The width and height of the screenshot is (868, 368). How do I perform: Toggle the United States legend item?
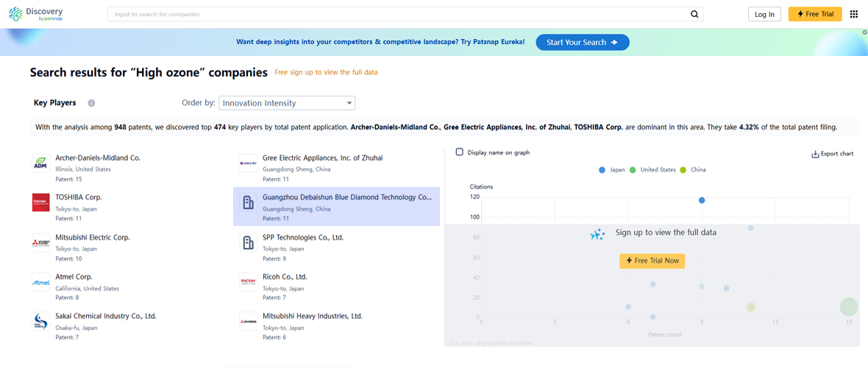pyautogui.click(x=652, y=169)
